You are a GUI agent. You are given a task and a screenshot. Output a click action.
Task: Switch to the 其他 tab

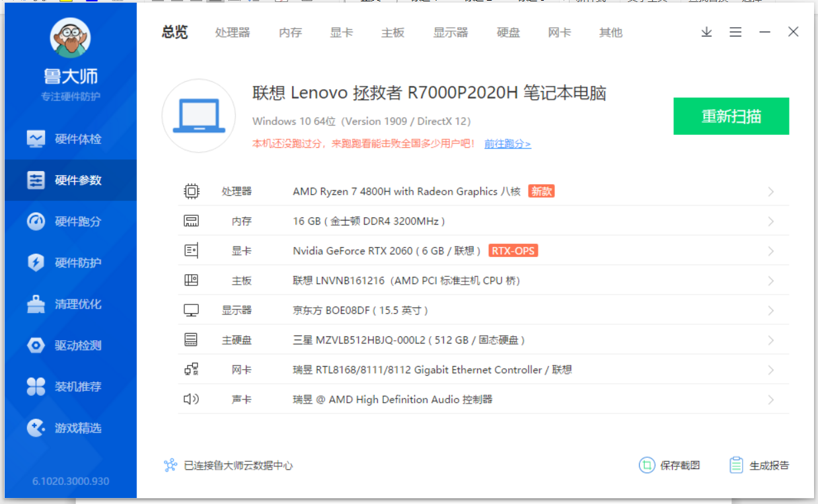pyautogui.click(x=611, y=32)
